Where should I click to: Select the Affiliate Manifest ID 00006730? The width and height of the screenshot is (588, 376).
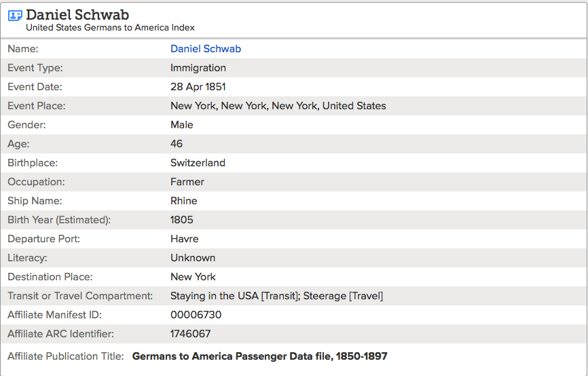[x=196, y=315]
